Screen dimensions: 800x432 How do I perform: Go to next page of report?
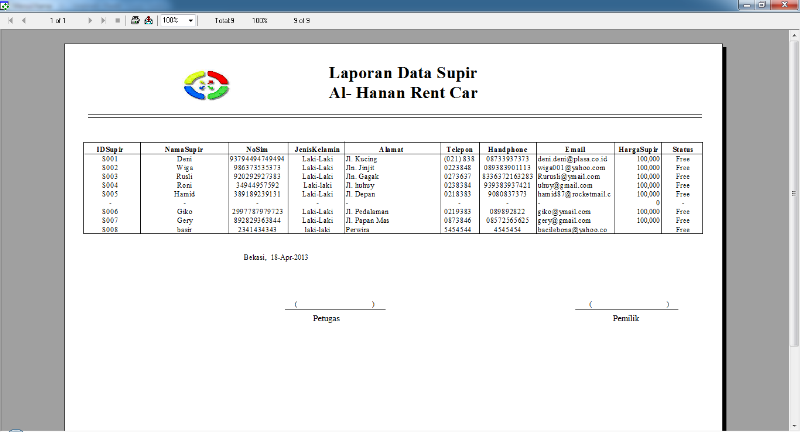tap(90, 20)
